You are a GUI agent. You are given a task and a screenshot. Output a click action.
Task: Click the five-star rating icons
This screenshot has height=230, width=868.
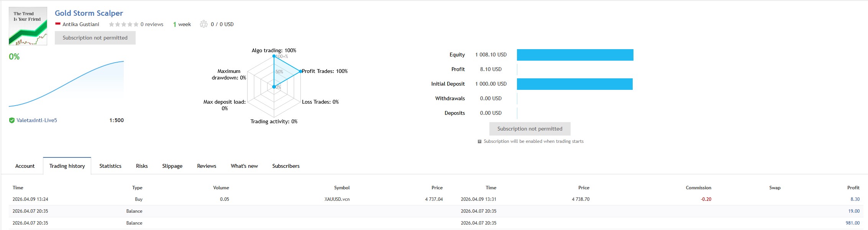tap(123, 24)
